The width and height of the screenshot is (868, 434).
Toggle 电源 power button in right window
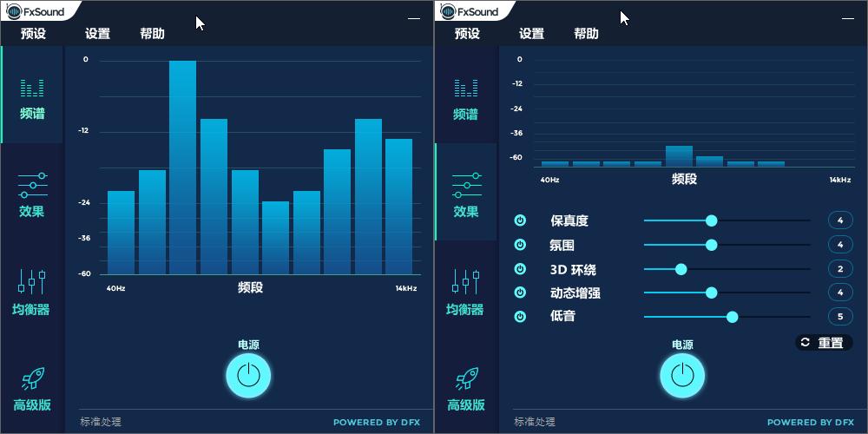[682, 375]
